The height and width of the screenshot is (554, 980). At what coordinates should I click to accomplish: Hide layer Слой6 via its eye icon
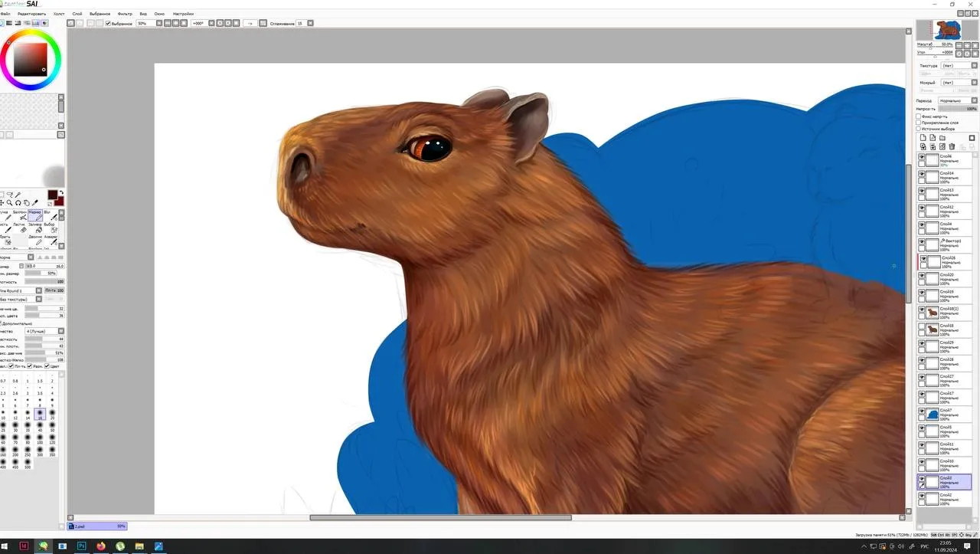pos(922,157)
